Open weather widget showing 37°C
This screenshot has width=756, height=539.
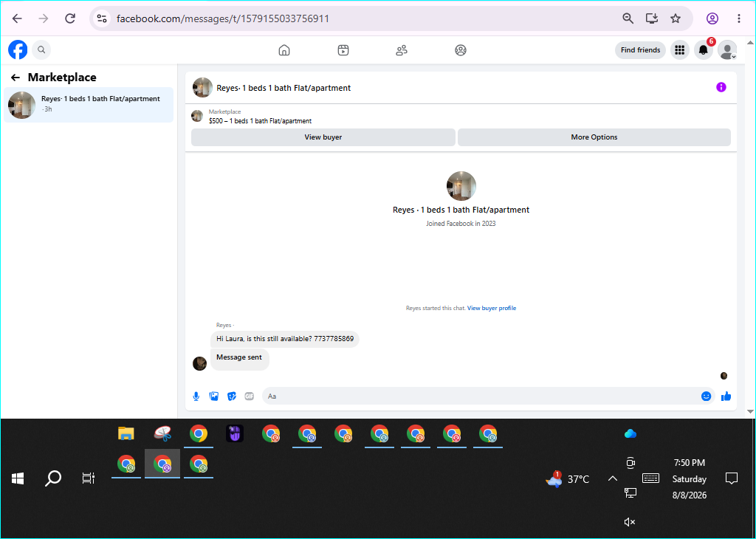[x=568, y=478]
